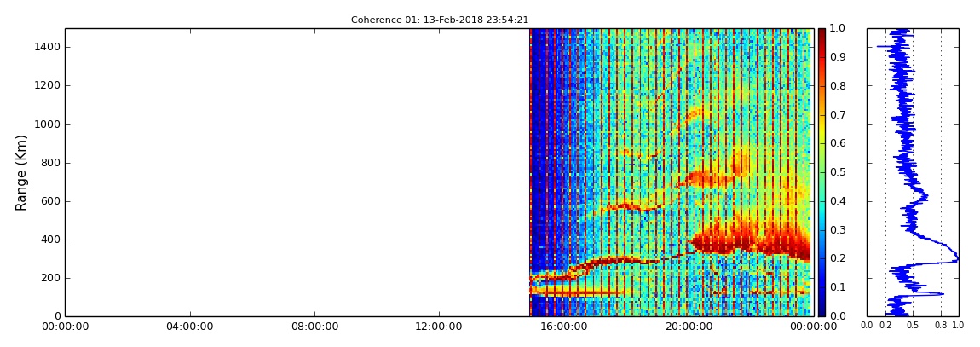
Task: Click the empty white area of the coherence plot
Action: pyautogui.click(x=297, y=172)
